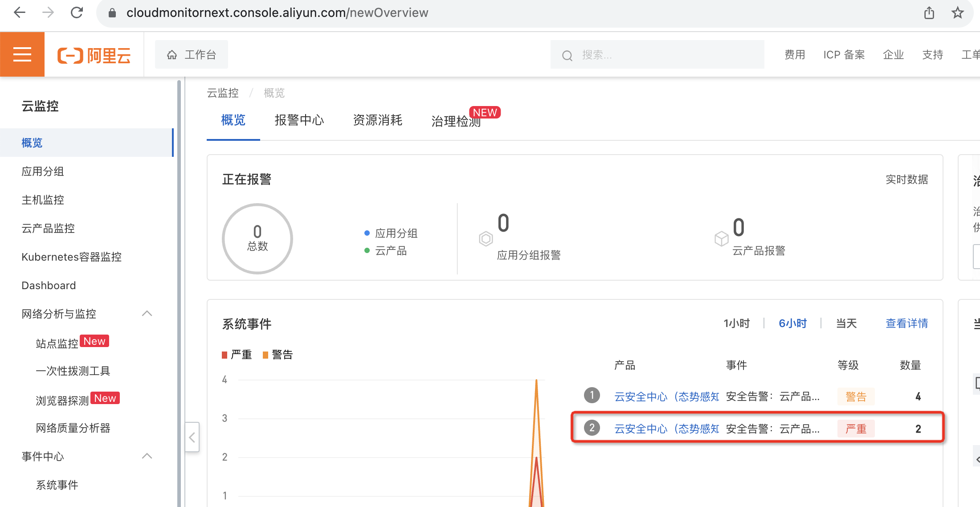Switch to the 报警中心 tab
The width and height of the screenshot is (980, 507).
[x=299, y=120]
